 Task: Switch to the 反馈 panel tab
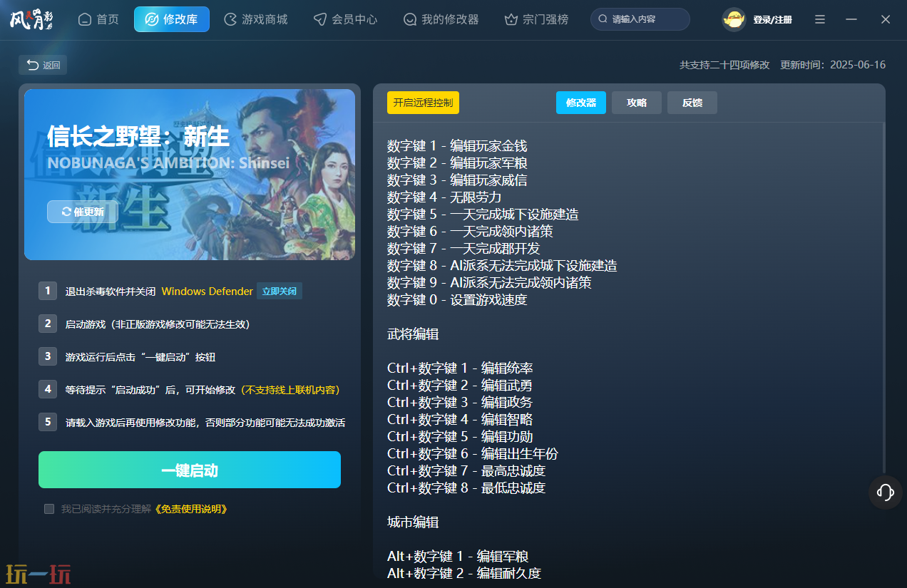tap(692, 103)
